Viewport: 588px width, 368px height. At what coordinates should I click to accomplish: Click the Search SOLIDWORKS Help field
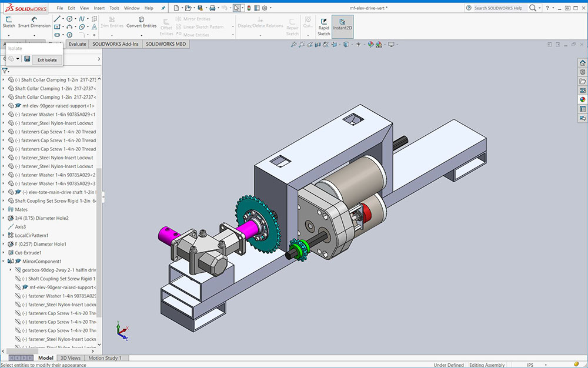pos(497,8)
